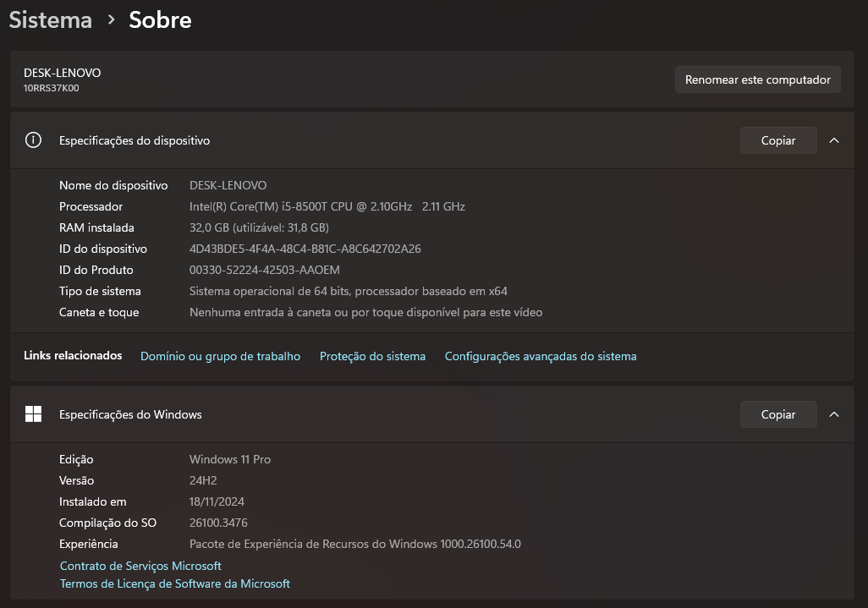Click the Especificações do Windows heading
Image resolution: width=868 pixels, height=608 pixels.
coord(130,414)
